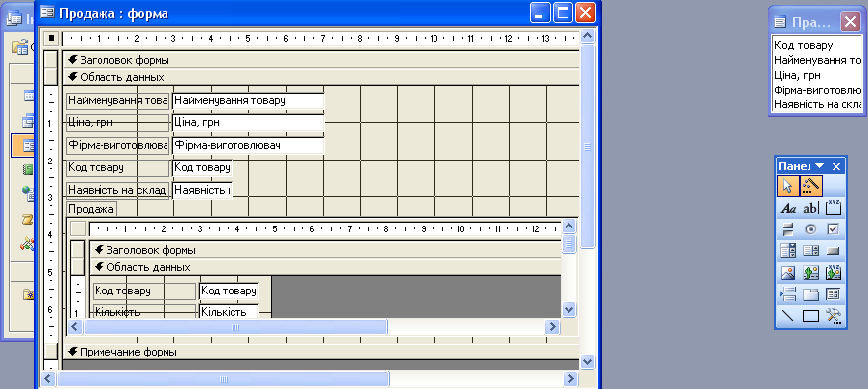Select subform's Код товару label
The height and width of the screenshot is (389, 868).
pyautogui.click(x=145, y=292)
